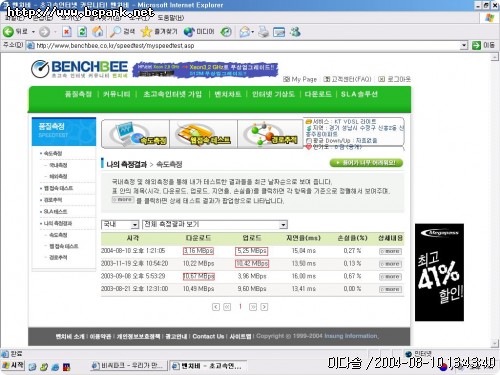Expand the address bar dropdown arrow
Screen dimensions: 500x375
click(x=464, y=45)
